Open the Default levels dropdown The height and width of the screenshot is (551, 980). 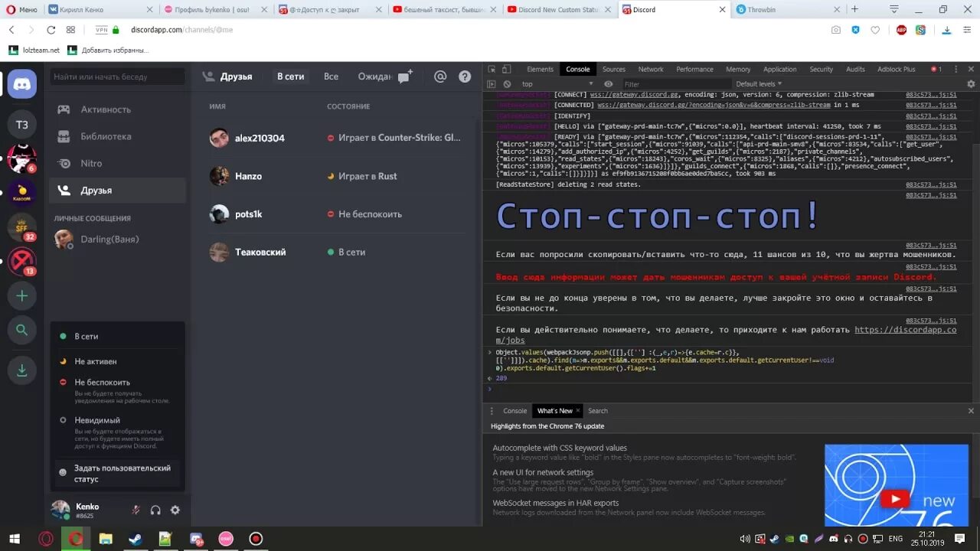click(x=759, y=84)
